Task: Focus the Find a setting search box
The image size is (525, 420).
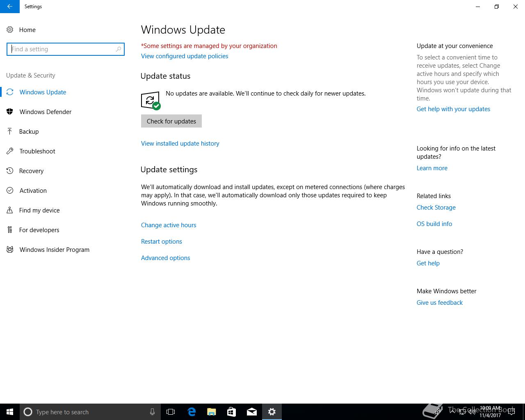Action: tap(66, 49)
